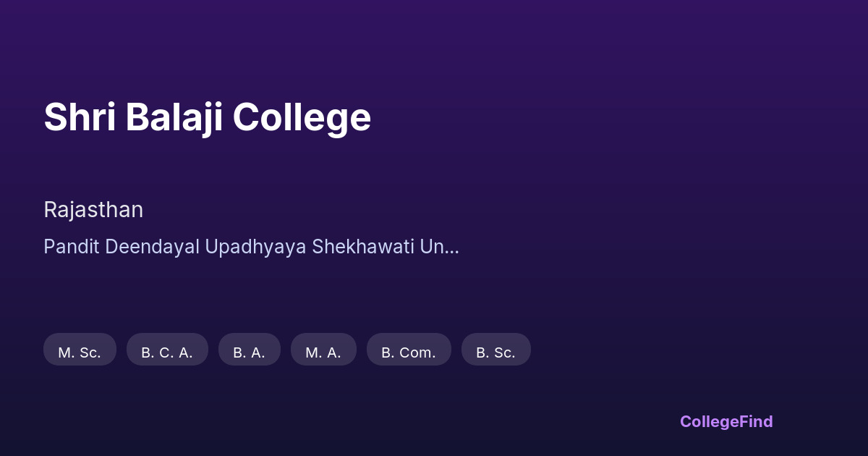868x456 pixels.
Task: Select the B. Com. course pill
Action: coord(409,352)
